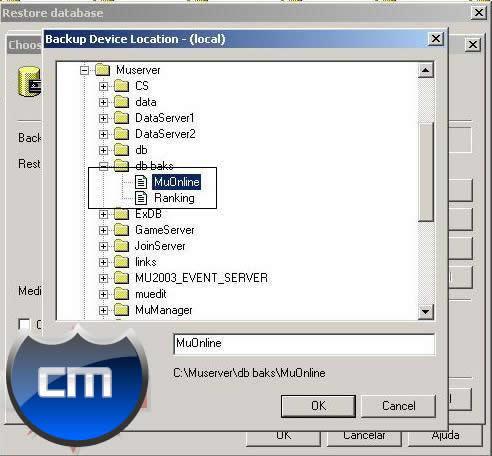
Task: Collapse the db baks folder
Action: click(x=103, y=166)
